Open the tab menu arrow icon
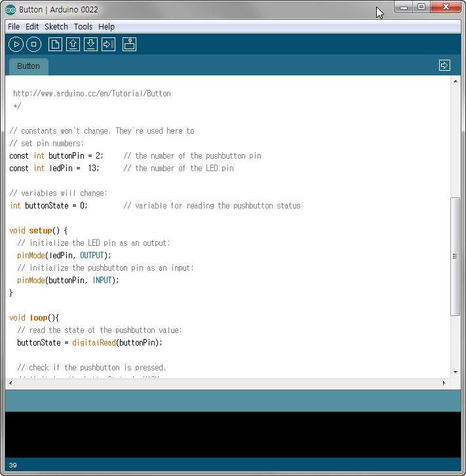This screenshot has height=476, width=466. click(444, 66)
